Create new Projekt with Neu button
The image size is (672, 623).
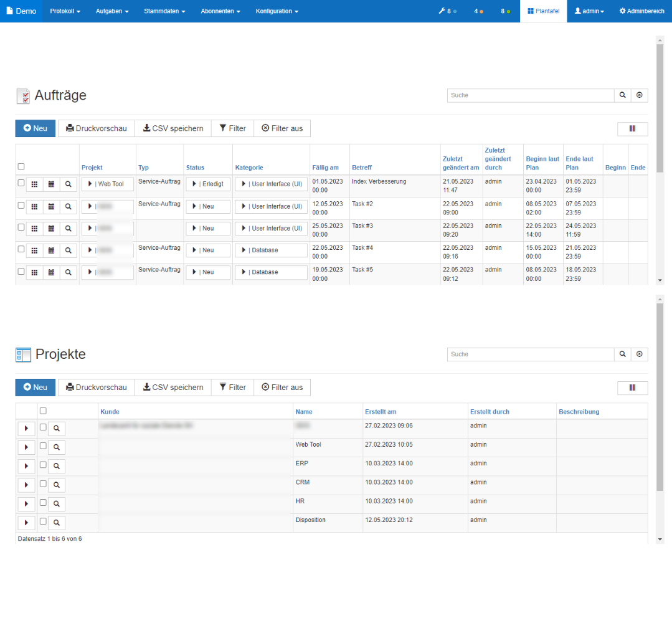[35, 387]
